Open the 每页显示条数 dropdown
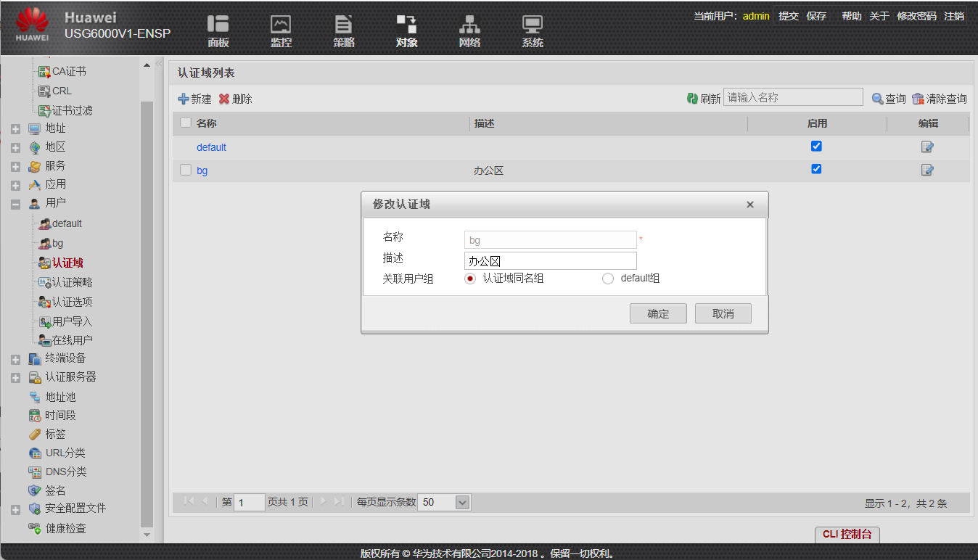This screenshot has height=560, width=978. click(462, 502)
